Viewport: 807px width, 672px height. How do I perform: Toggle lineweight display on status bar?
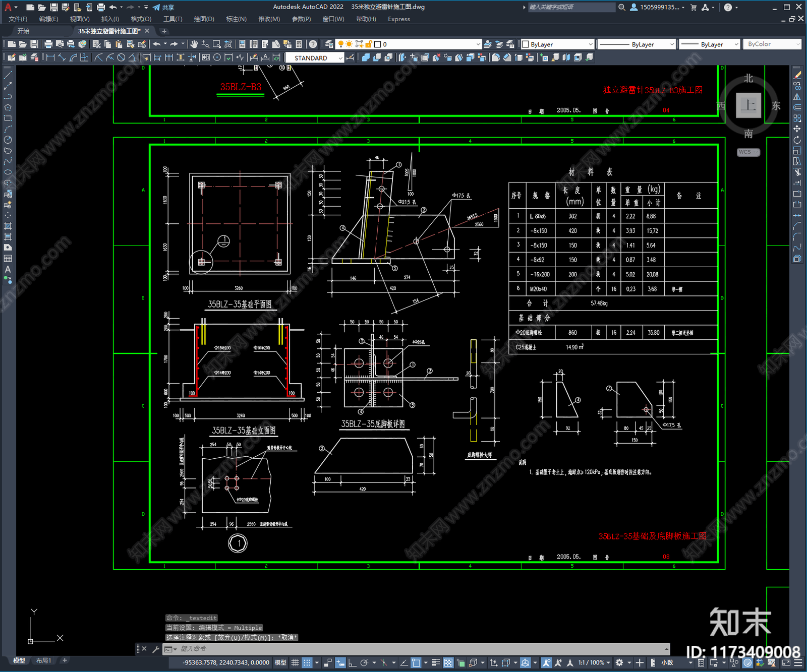coord(436,662)
